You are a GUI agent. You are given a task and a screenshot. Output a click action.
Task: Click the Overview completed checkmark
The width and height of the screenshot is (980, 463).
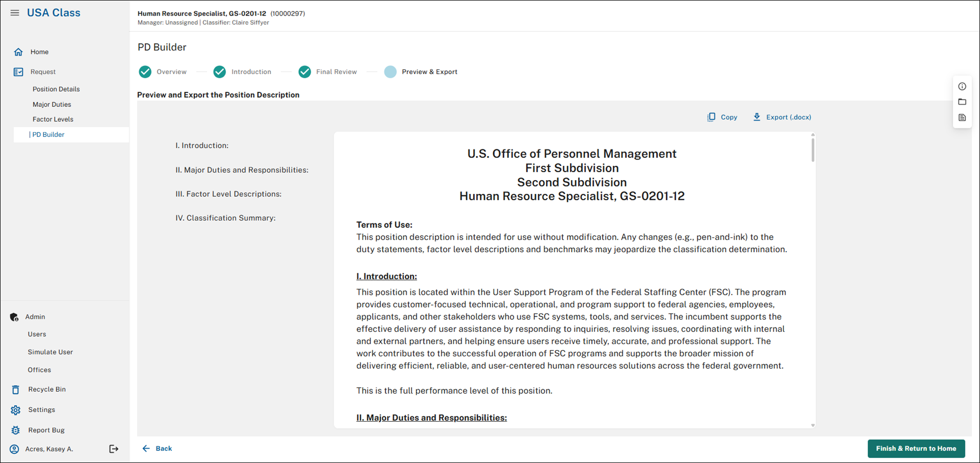(145, 72)
